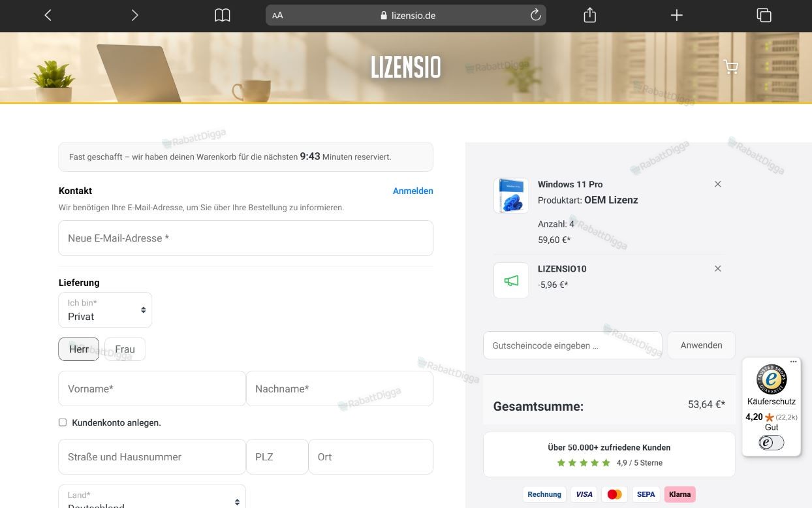This screenshot has width=812, height=508.
Task: Show all tabs with the tabs overview icon
Action: pyautogui.click(x=764, y=15)
